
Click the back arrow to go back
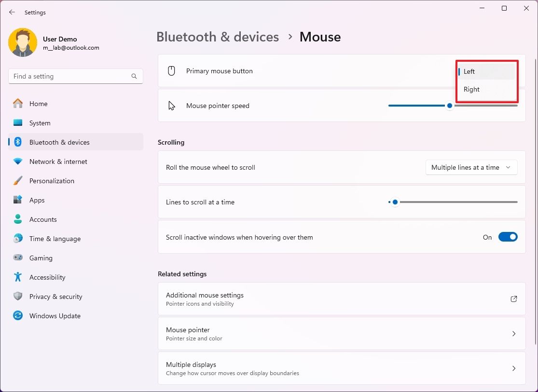pos(12,12)
